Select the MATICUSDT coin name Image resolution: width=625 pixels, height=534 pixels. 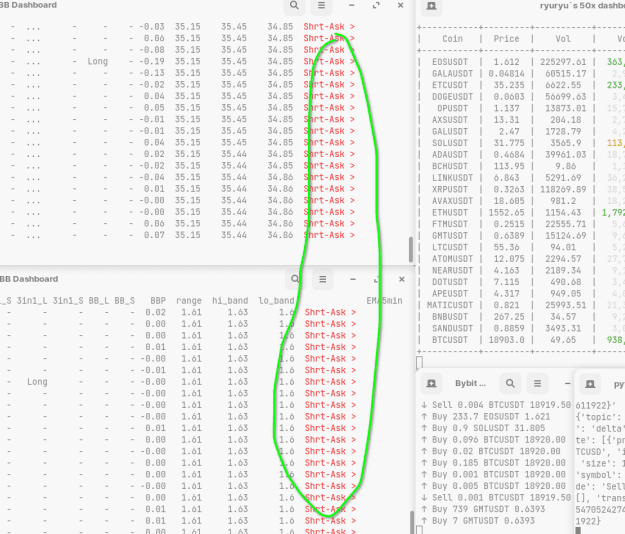pyautogui.click(x=450, y=305)
